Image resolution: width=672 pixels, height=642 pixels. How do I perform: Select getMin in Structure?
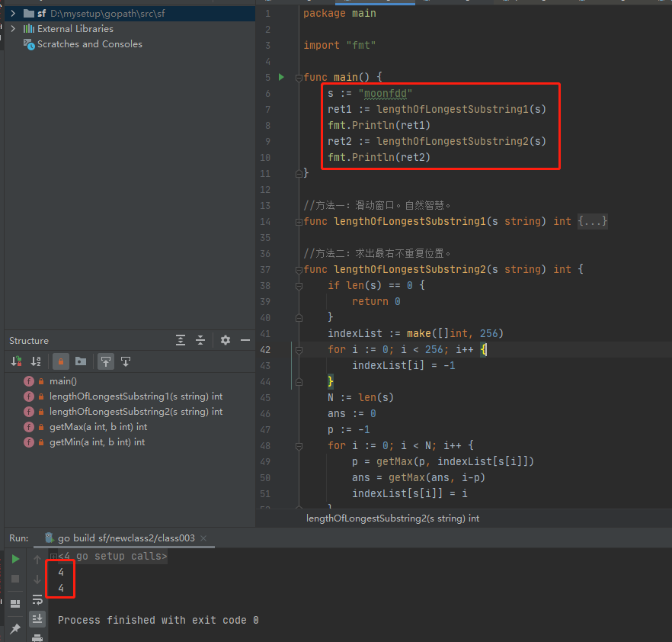click(x=97, y=442)
